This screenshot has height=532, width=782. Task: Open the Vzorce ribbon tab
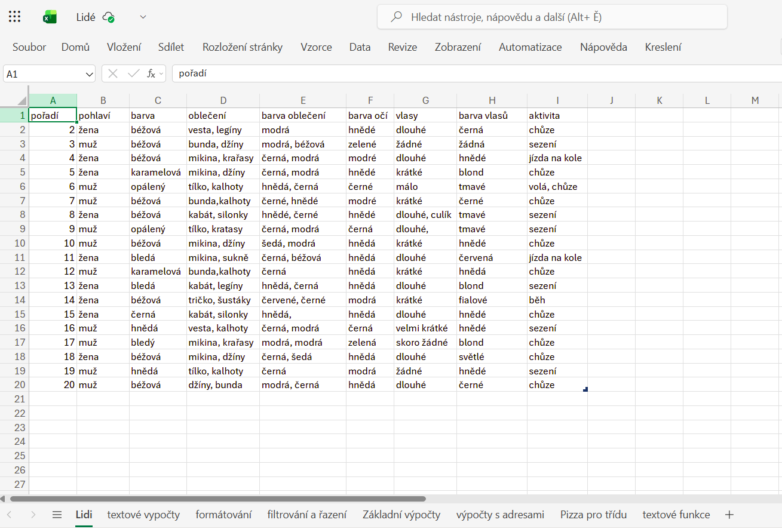[316, 47]
